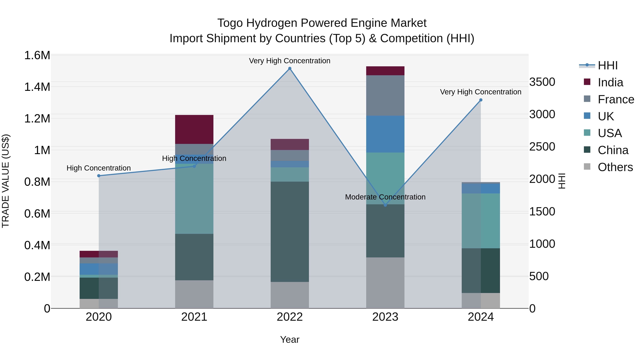The image size is (644, 362).
Task: Click the 2024 x-axis label
Action: click(481, 317)
